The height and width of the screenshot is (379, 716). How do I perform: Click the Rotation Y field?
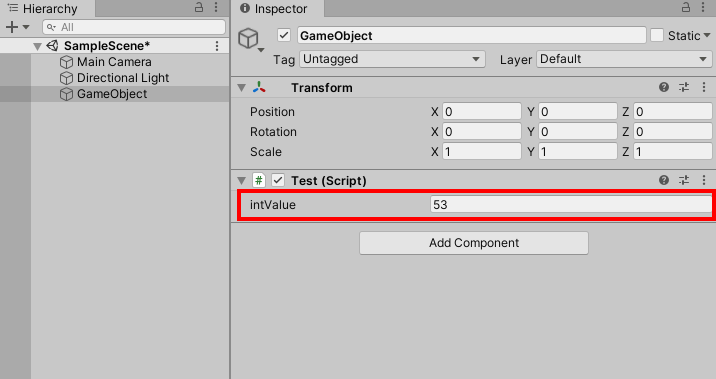click(x=578, y=132)
